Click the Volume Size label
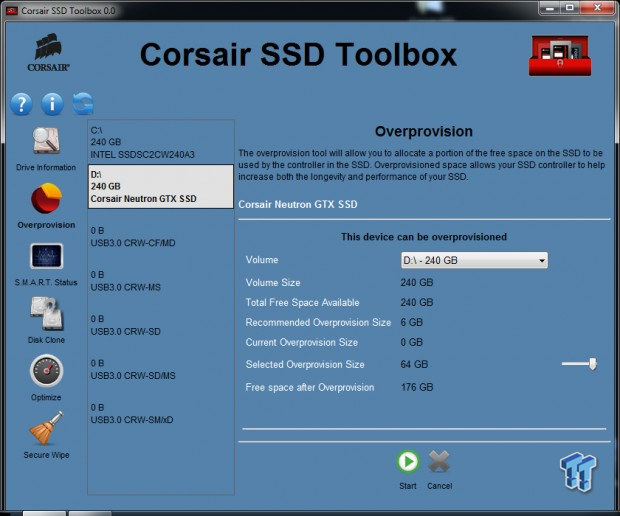 click(x=273, y=283)
